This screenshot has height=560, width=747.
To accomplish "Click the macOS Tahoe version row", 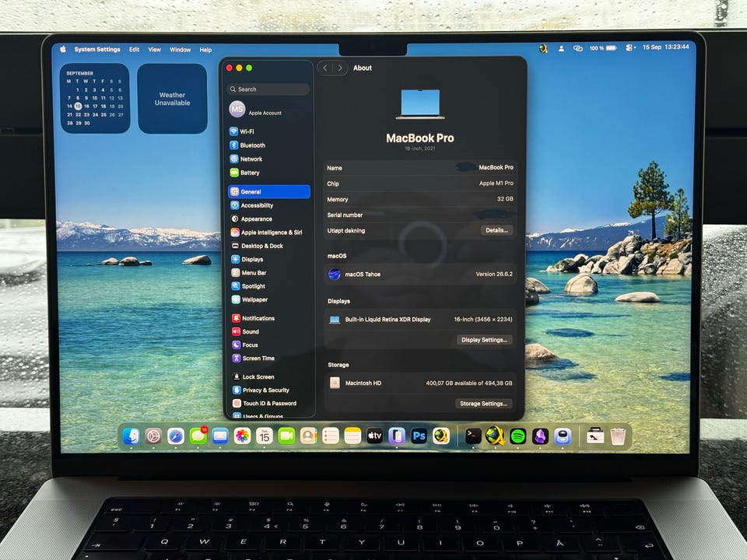I will point(420,275).
